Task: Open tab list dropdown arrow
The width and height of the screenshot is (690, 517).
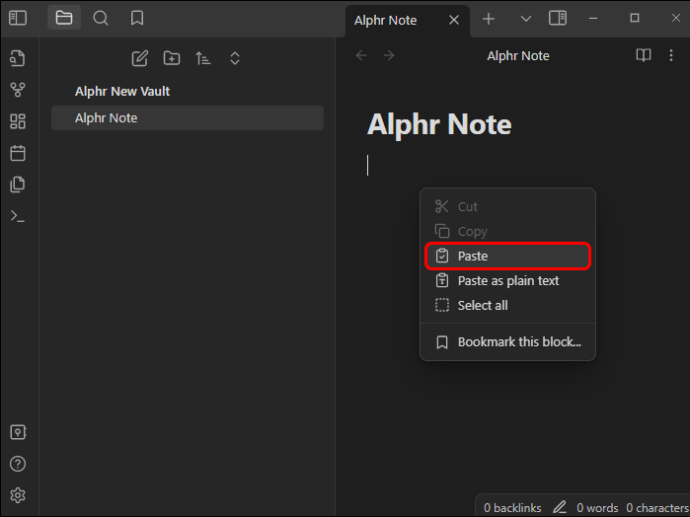Action: (526, 19)
